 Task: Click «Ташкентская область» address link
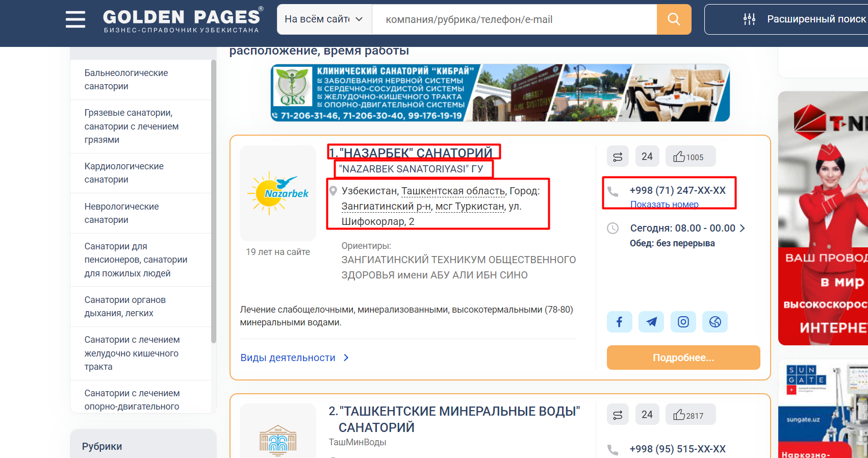(x=453, y=191)
